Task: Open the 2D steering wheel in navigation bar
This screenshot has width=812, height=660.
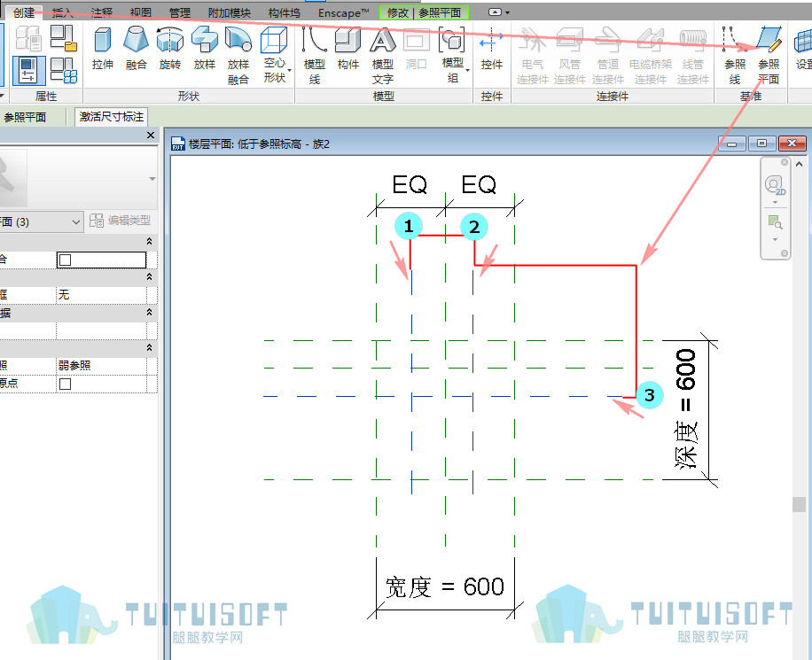Action: (x=775, y=184)
